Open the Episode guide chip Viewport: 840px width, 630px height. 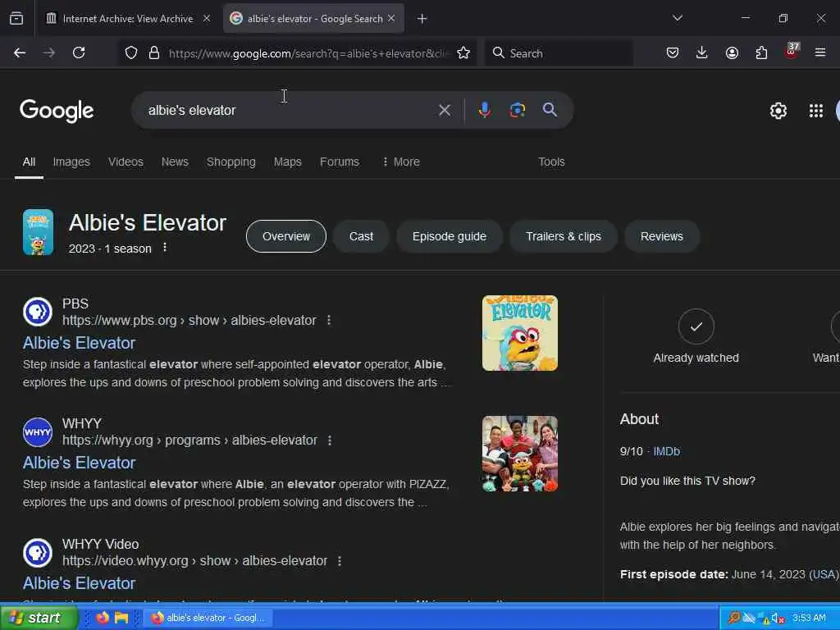point(450,236)
